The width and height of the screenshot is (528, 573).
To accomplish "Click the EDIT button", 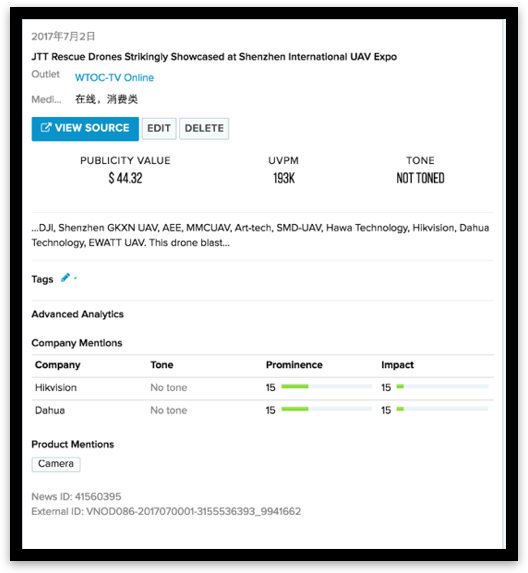I will pos(159,129).
